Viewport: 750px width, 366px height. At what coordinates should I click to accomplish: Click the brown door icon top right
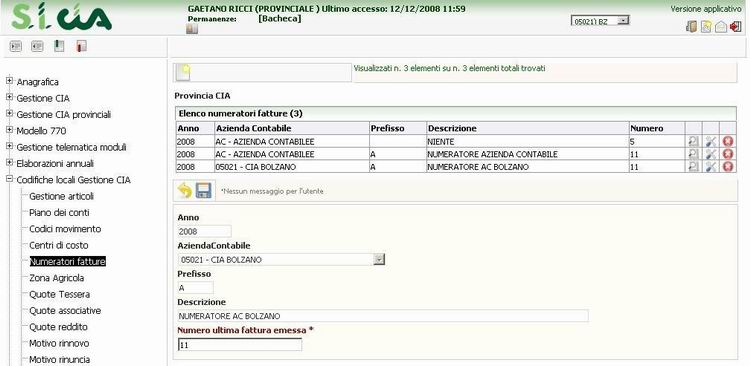[x=692, y=27]
